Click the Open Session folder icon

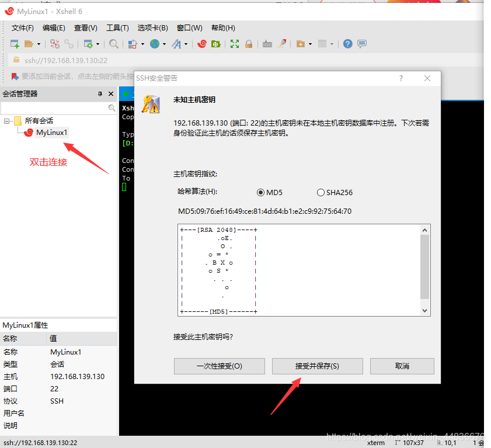coord(29,44)
